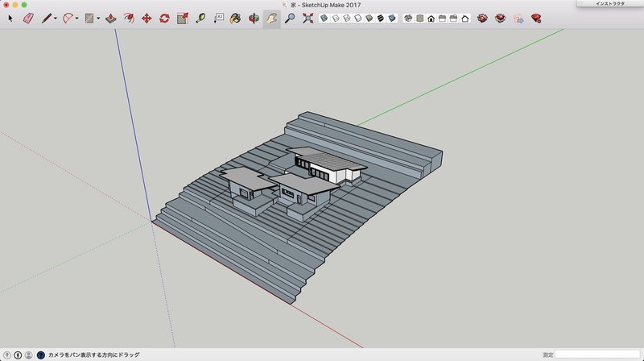
Task: Select the Rotate tool
Action: click(x=164, y=17)
